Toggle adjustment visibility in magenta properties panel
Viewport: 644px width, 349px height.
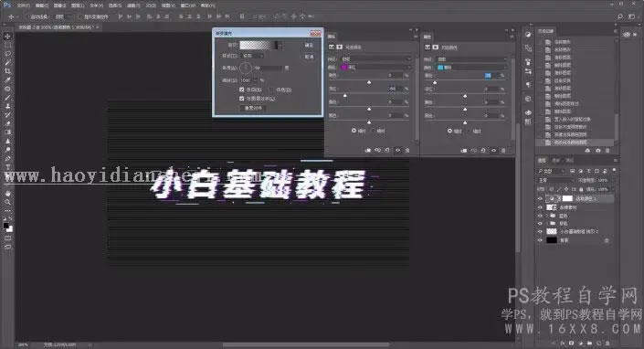397,150
